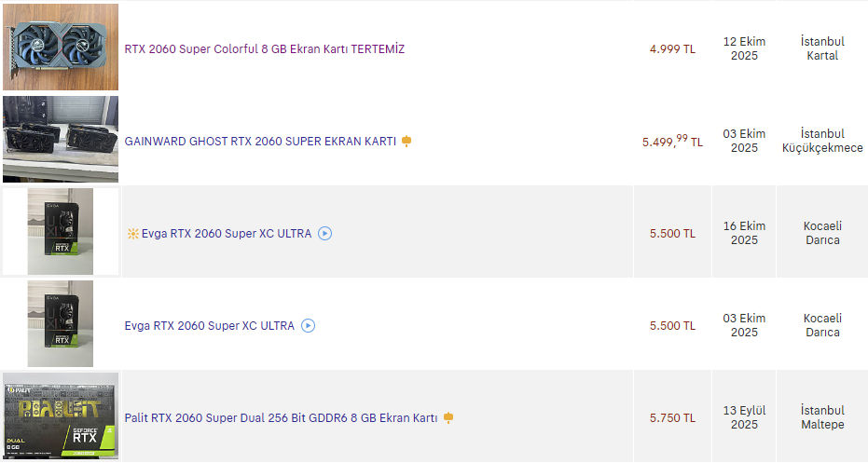
Task: Open the GAINWARD GHOST RTX 2060 SUPER link
Action: click(260, 142)
